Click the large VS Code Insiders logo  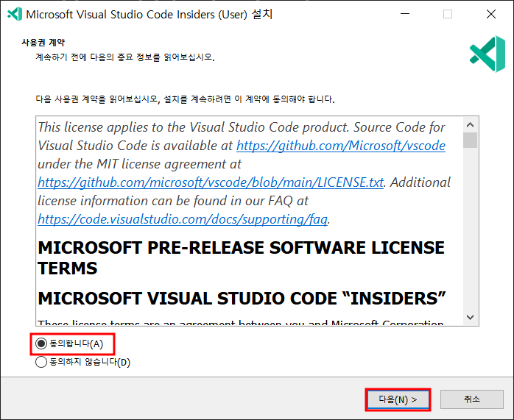tap(487, 54)
